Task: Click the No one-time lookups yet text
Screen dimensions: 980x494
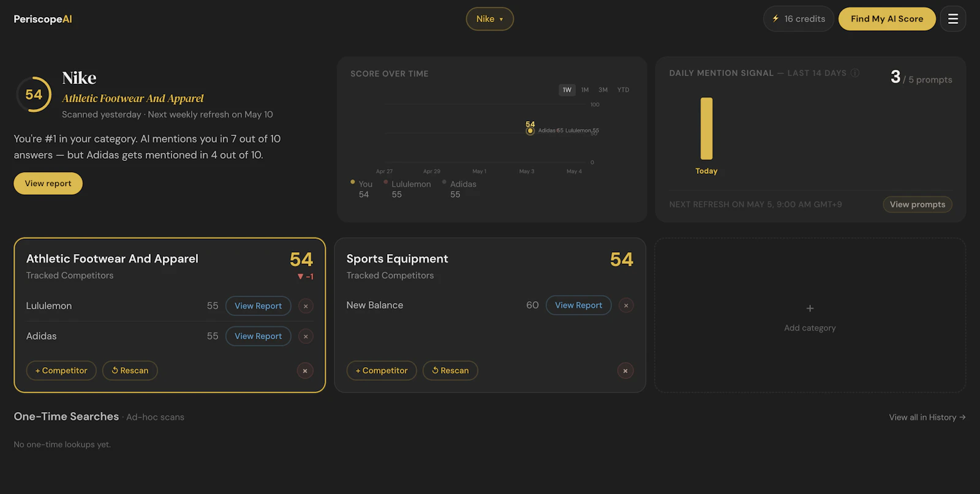Action: pos(62,445)
